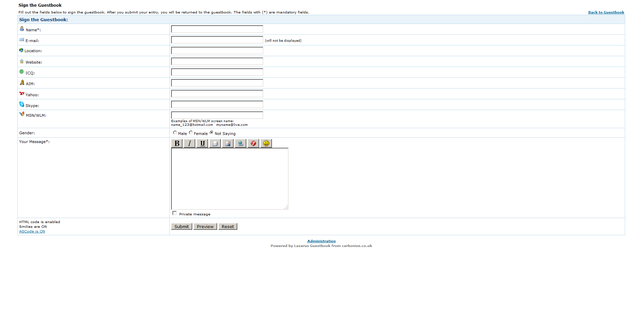Click the green ICQ flower icon
Image resolution: width=644 pixels, height=321 pixels.
coord(22,72)
